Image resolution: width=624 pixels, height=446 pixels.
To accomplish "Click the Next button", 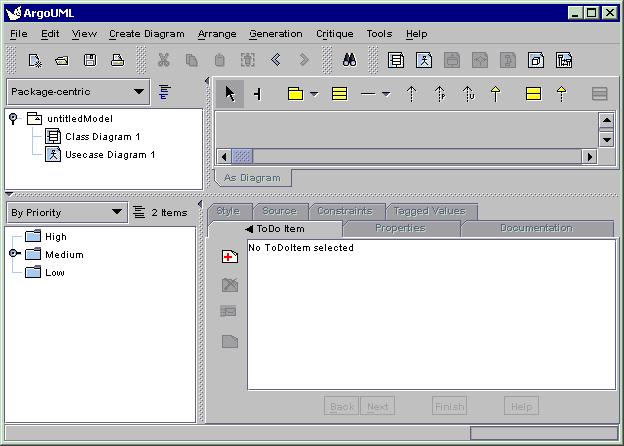I will (x=377, y=406).
